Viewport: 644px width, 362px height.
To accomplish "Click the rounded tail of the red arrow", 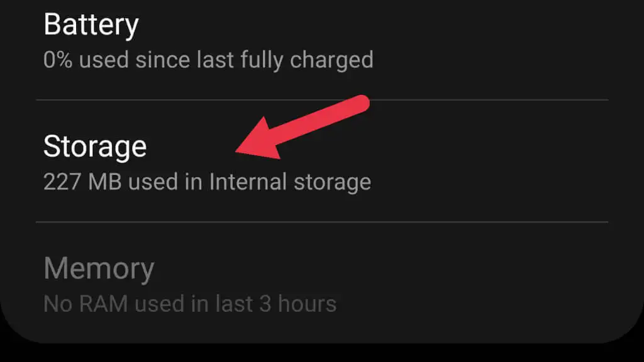I will tap(359, 104).
